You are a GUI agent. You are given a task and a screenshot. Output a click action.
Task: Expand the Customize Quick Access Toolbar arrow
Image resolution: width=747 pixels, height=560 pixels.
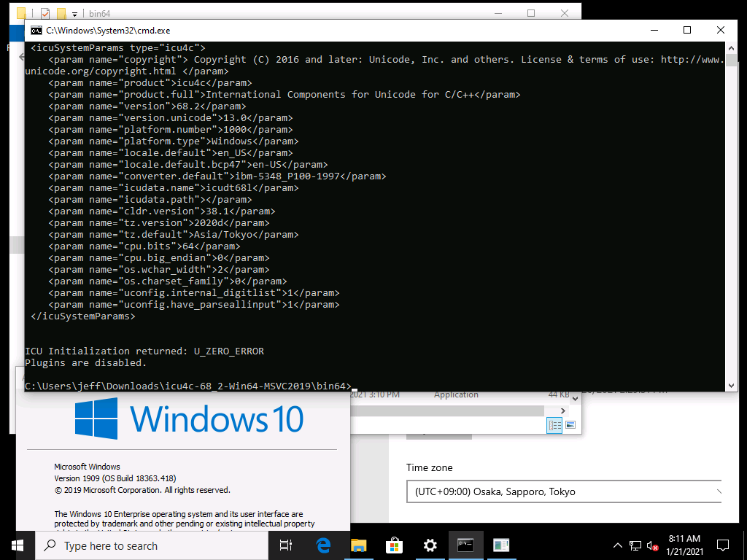(77, 13)
